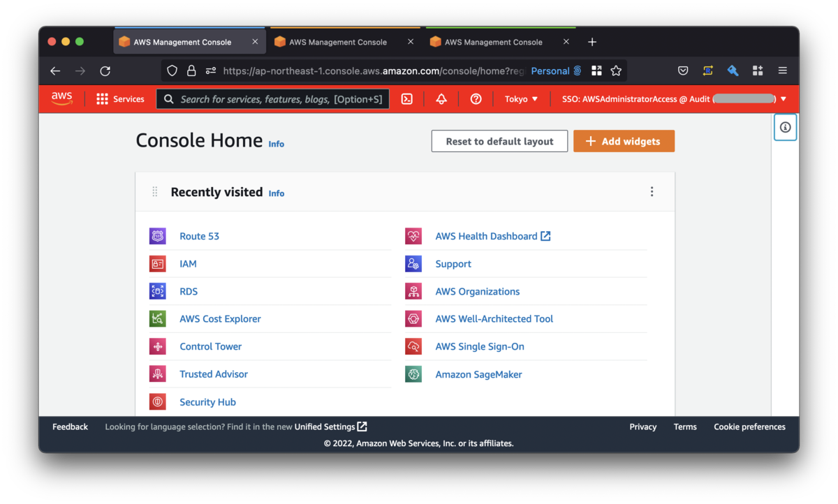Viewport: 838px width, 504px height.
Task: Open the Route 53 link
Action: click(199, 236)
